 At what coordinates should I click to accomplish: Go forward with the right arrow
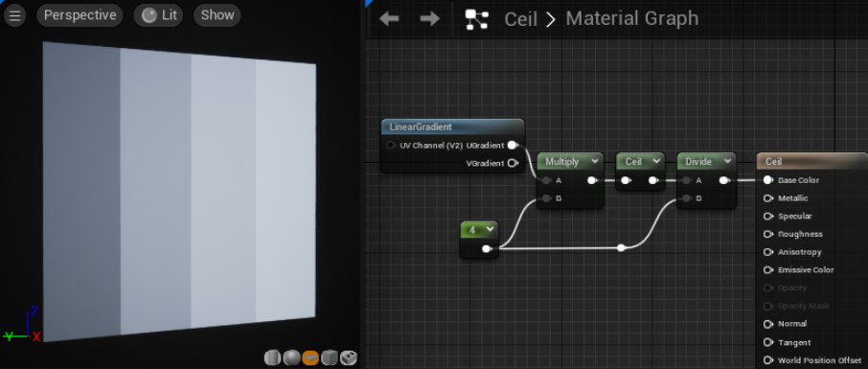point(429,19)
